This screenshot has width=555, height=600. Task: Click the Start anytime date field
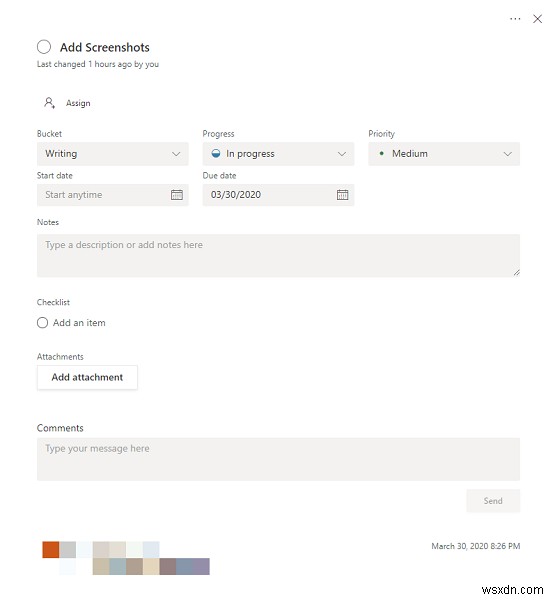click(113, 195)
